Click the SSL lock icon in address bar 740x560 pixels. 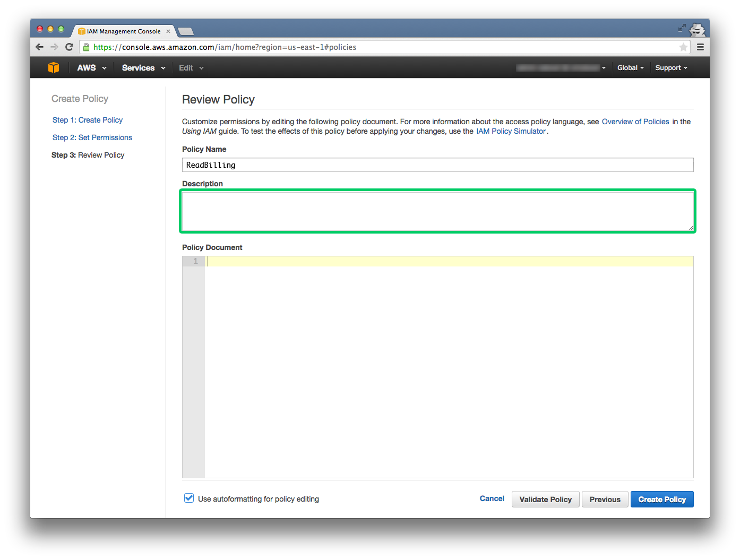pos(86,47)
